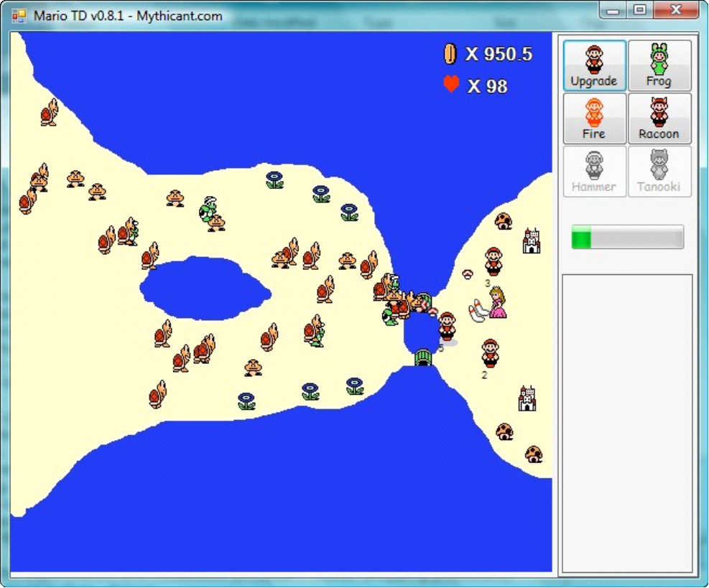709x588 pixels.
Task: Minimize the Mario TD window
Action: click(x=613, y=10)
